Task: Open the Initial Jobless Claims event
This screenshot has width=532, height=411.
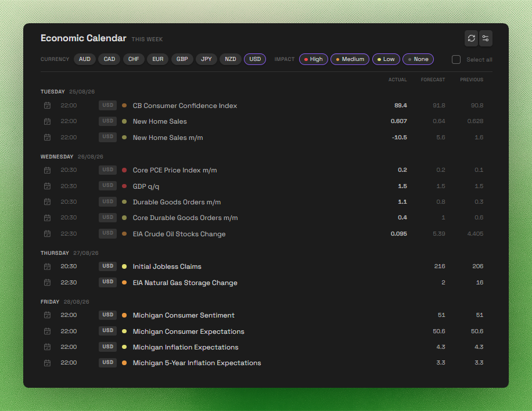Action: click(167, 266)
